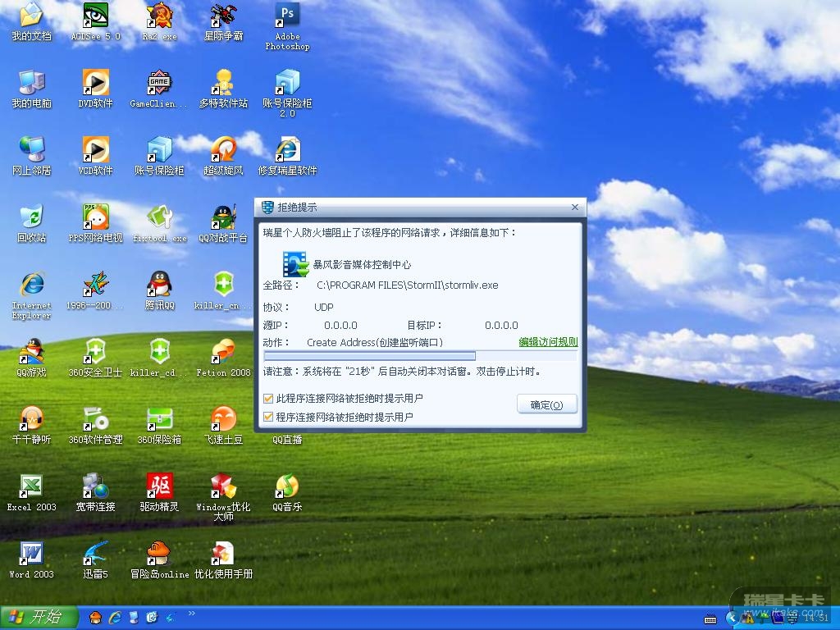The width and height of the screenshot is (840, 630).
Task: Select the 千千静听 desktop shortcut
Action: pos(31,426)
